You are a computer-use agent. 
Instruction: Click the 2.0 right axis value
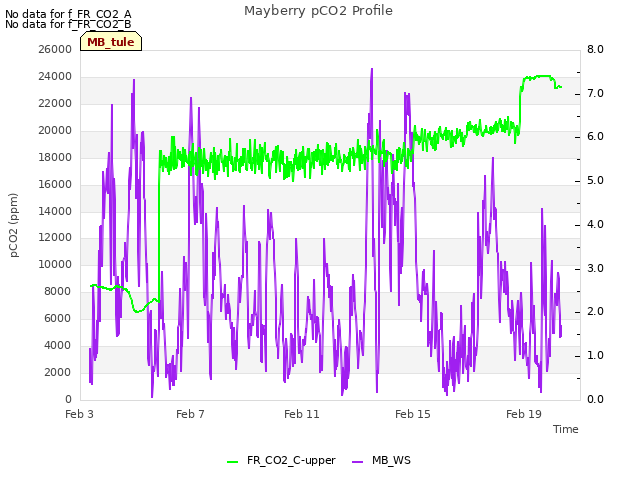(x=595, y=311)
